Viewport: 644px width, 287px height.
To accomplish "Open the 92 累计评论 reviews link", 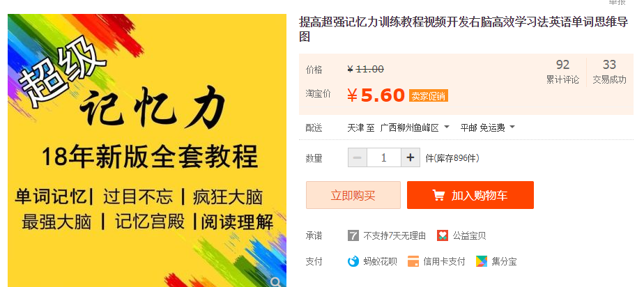I will 562,72.
